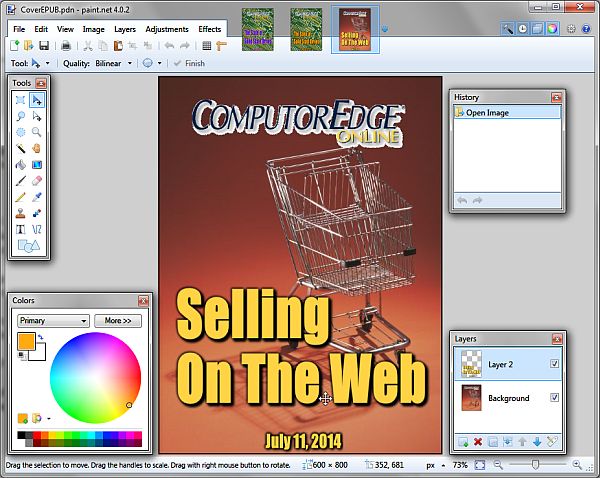
Task: Open the selection mode dropdown arrow
Action: (160, 63)
